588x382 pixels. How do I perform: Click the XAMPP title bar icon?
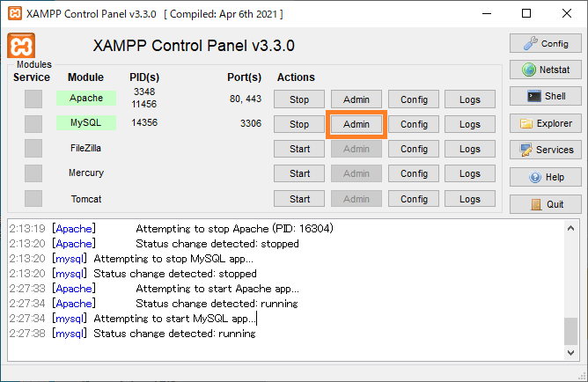15,13
